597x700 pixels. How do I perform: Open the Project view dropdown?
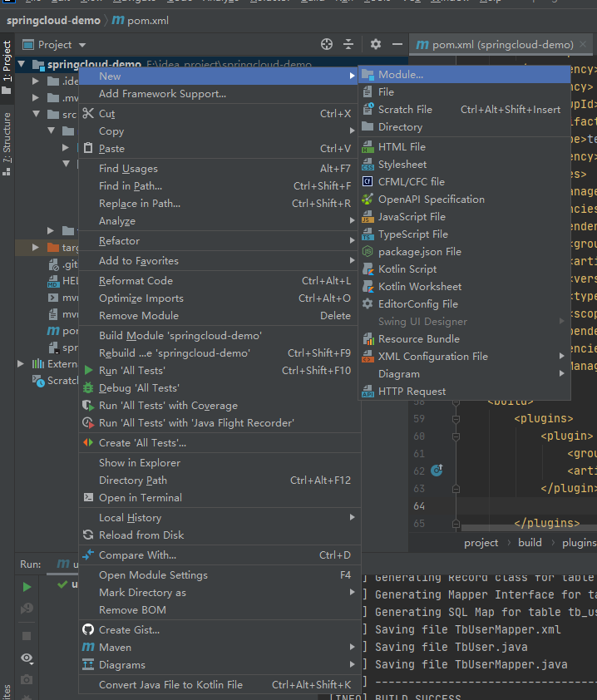tap(82, 45)
